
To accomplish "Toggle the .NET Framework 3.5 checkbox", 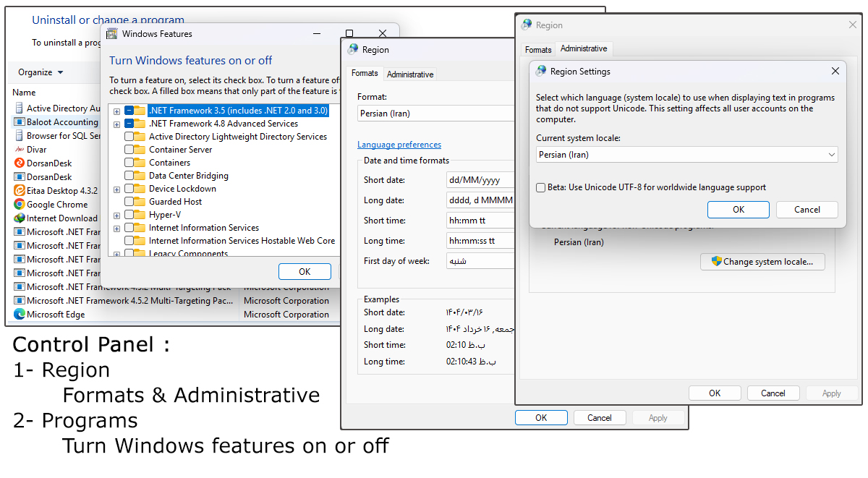I will (x=129, y=111).
